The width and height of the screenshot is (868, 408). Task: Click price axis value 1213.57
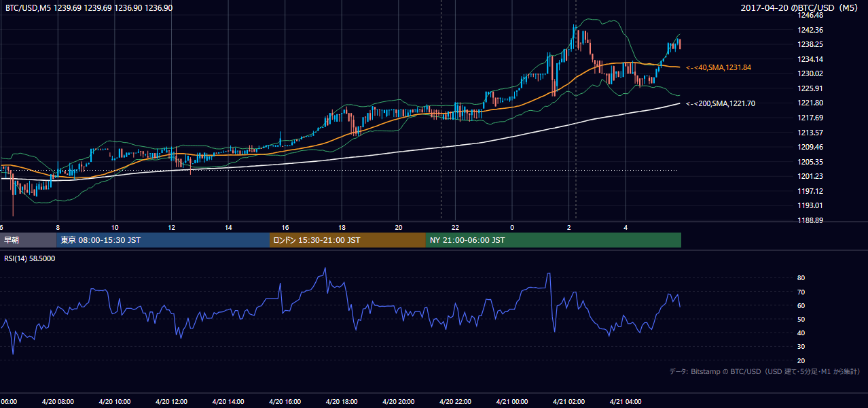(x=811, y=133)
